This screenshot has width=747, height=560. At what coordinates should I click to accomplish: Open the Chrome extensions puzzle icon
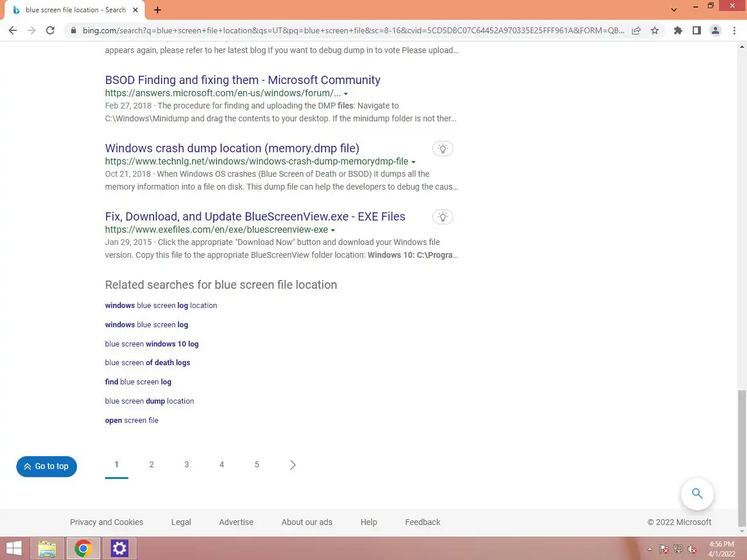pos(678,30)
